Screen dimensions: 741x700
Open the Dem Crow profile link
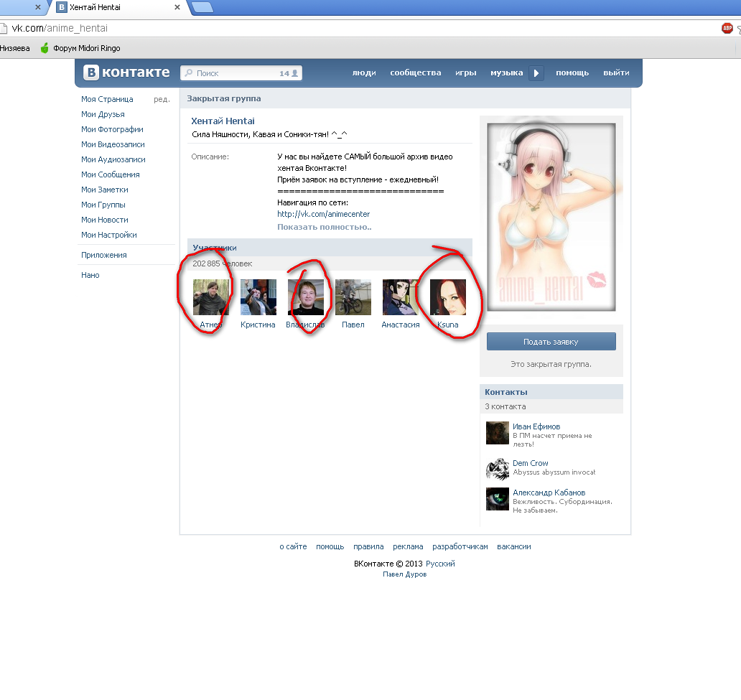tap(530, 463)
